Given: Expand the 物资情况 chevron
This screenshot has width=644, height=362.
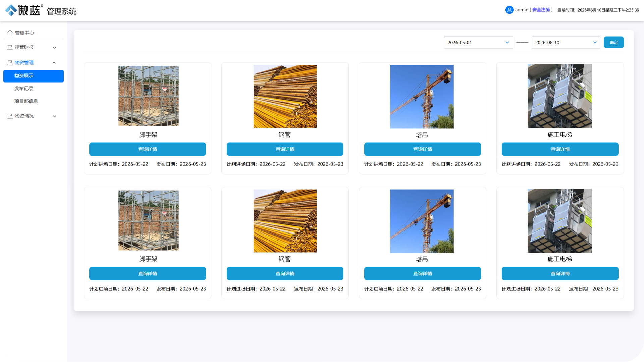Looking at the screenshot, I should tap(54, 116).
